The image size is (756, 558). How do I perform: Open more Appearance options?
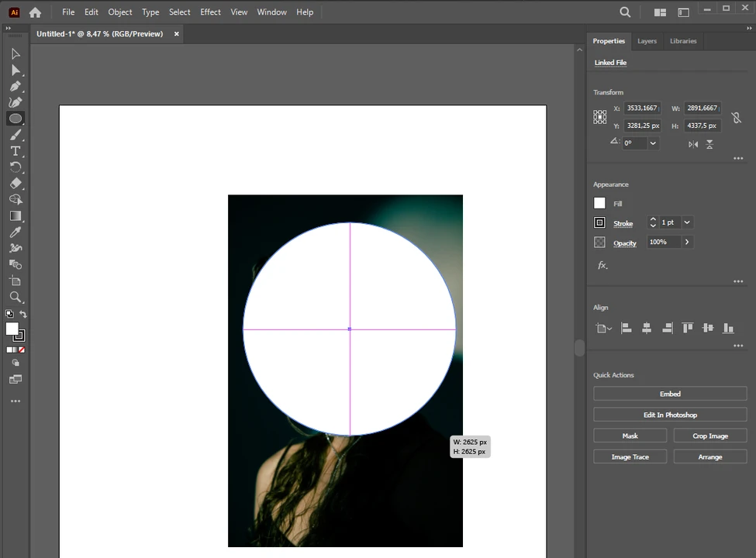click(738, 281)
